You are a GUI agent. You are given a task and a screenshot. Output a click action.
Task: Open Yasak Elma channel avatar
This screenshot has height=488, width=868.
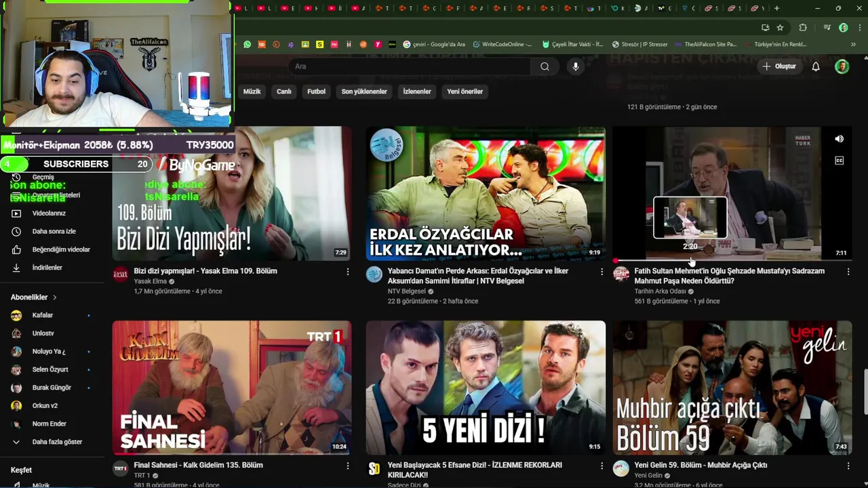pyautogui.click(x=120, y=274)
